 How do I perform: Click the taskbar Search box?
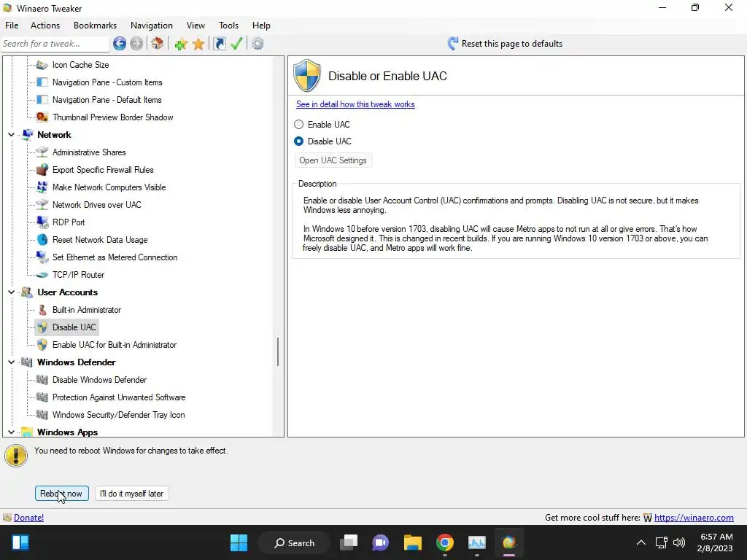click(295, 542)
